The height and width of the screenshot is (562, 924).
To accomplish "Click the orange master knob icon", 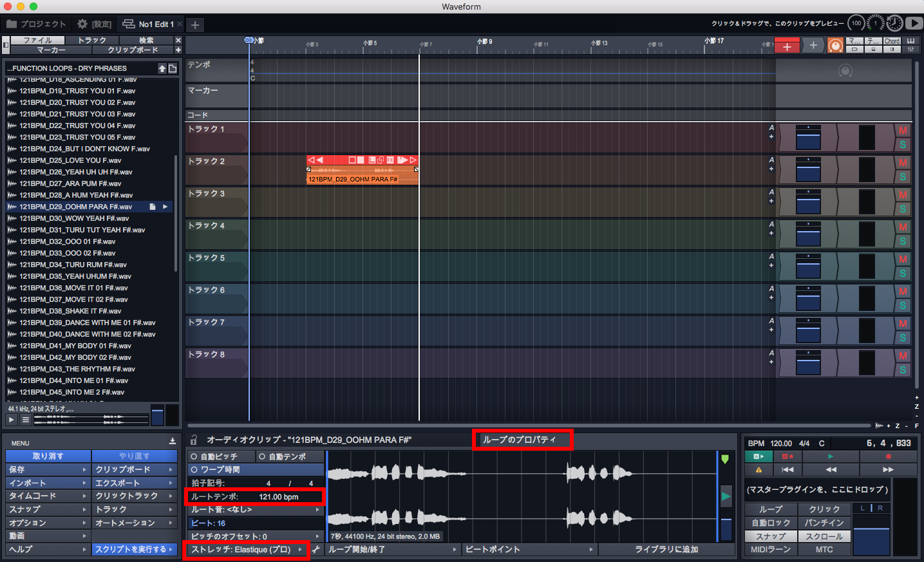I will (x=835, y=46).
